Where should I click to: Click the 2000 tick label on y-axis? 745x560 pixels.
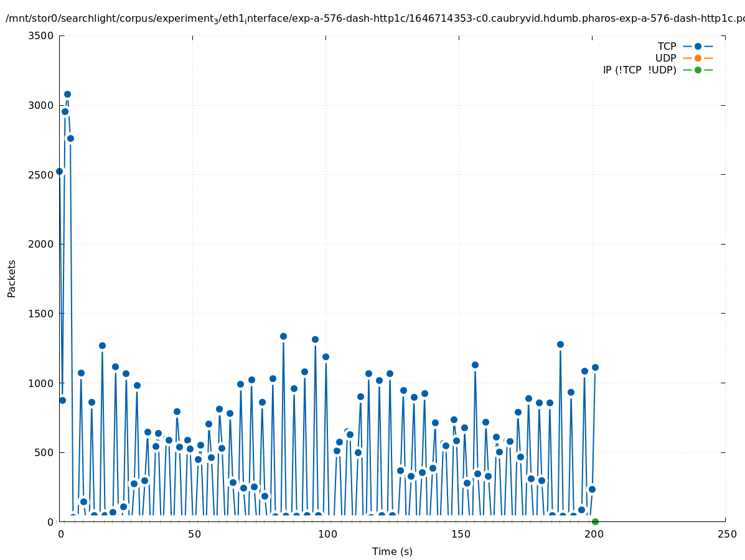tap(41, 244)
